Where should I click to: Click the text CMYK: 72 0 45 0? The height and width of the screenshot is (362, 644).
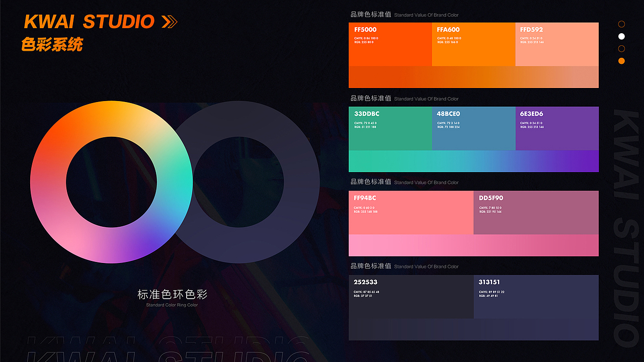pos(365,123)
